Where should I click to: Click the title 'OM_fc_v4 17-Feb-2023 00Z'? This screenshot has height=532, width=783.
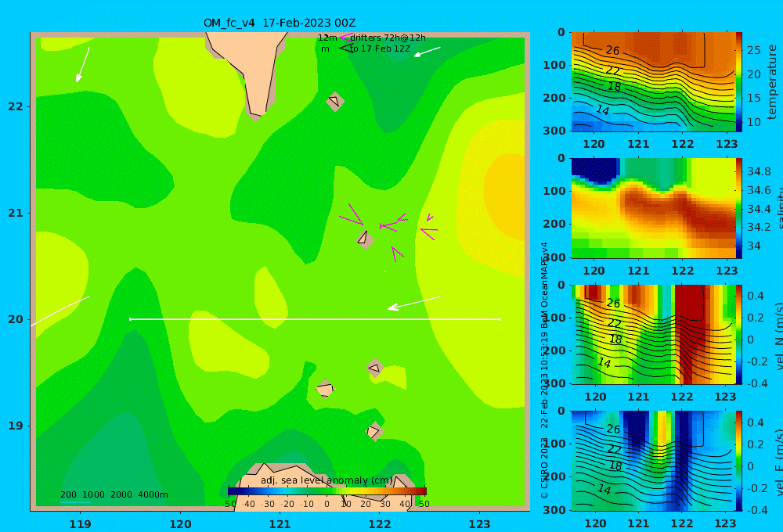280,23
